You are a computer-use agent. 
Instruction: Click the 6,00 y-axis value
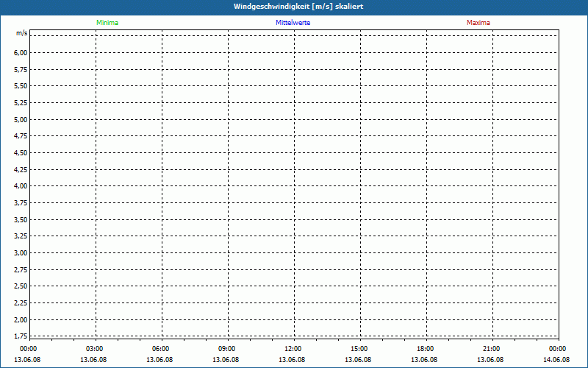click(21, 53)
